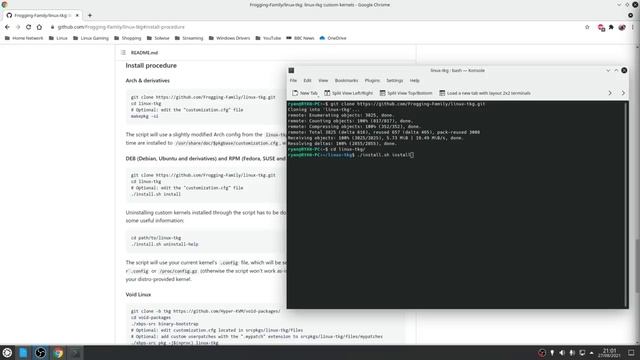Image resolution: width=640 pixels, height=360 pixels.
Task: Close the Frogging-Family linux-tkg tab
Action: pos(77,16)
